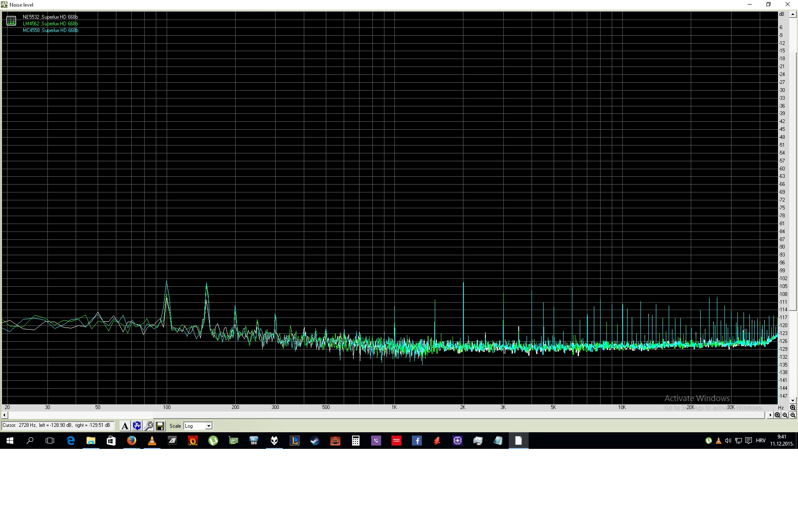
Task: Click the HRV language indicator in the tray
Action: [x=761, y=441]
